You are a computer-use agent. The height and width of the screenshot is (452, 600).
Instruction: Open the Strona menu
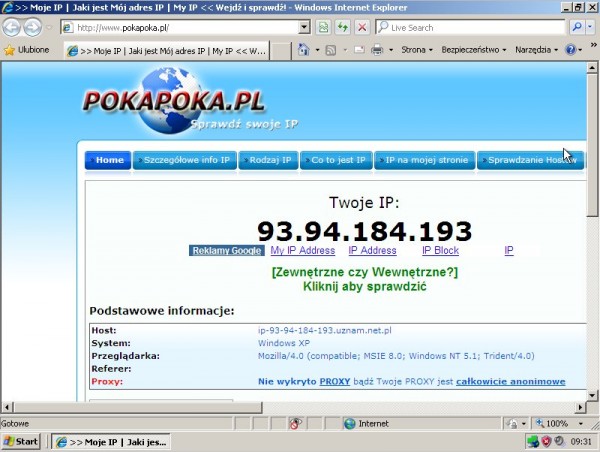417,50
